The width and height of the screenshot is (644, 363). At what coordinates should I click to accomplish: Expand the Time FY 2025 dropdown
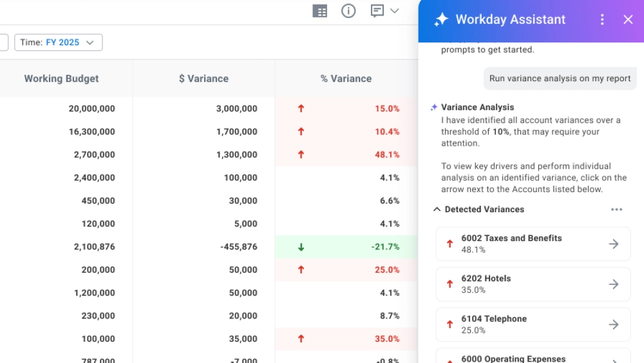coord(59,43)
